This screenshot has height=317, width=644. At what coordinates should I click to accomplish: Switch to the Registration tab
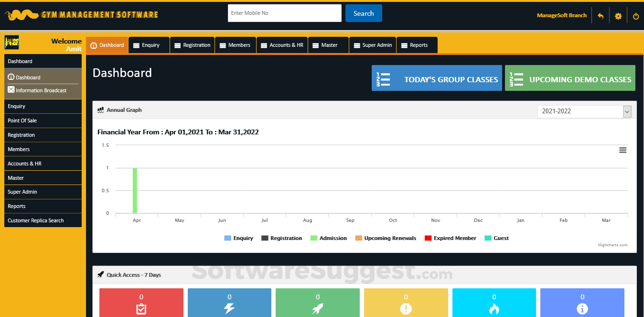click(x=192, y=45)
